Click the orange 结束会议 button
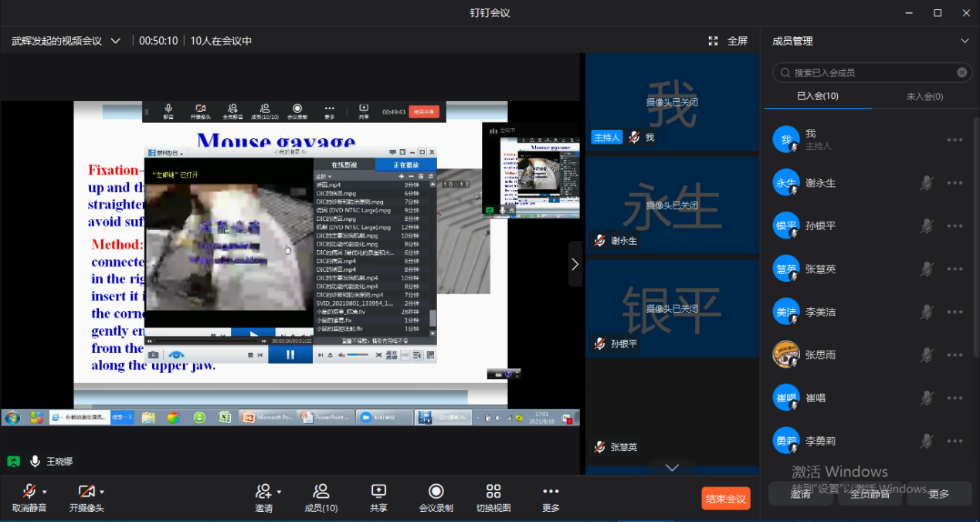980x522 pixels. [725, 499]
